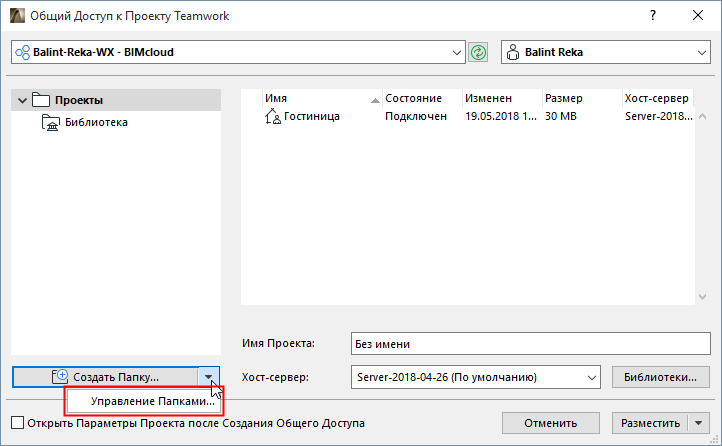This screenshot has width=722, height=446.
Task: Open the dropdown arrow beside Создать Папку
Action: [209, 377]
